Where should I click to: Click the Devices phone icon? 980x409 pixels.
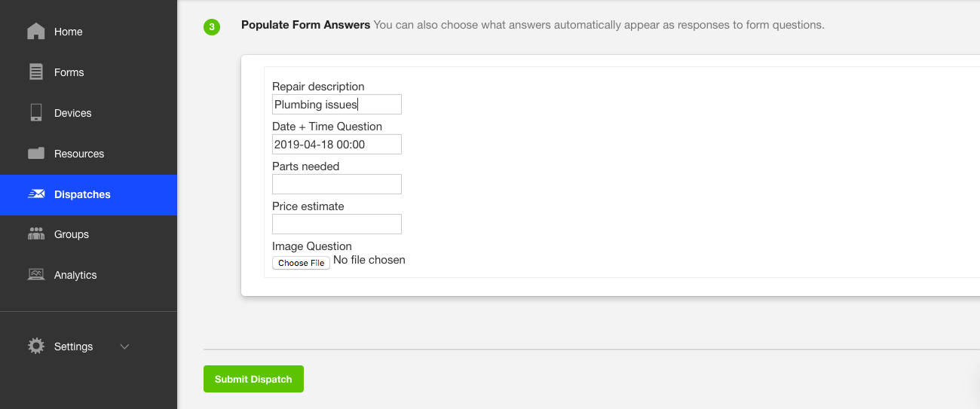point(35,113)
